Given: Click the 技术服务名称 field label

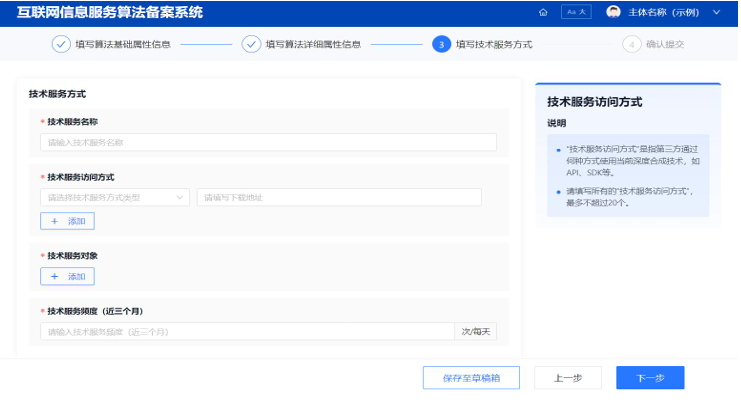Looking at the screenshot, I should pyautogui.click(x=72, y=121).
